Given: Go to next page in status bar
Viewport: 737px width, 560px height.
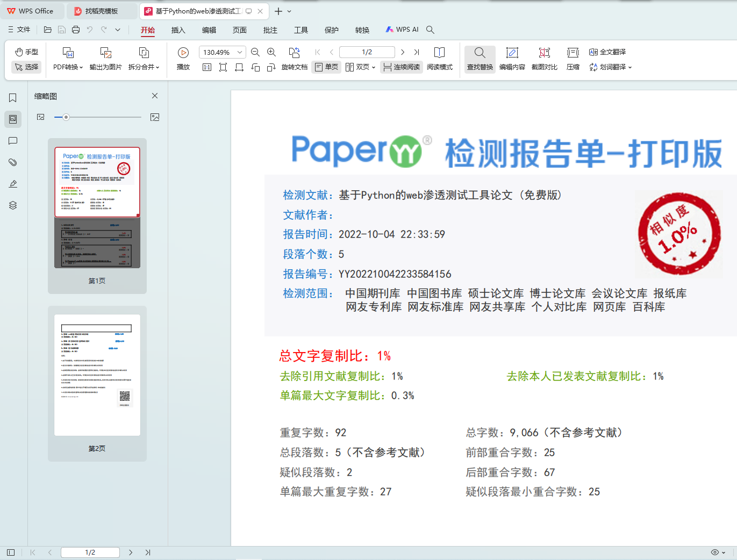Looking at the screenshot, I should pyautogui.click(x=131, y=552).
